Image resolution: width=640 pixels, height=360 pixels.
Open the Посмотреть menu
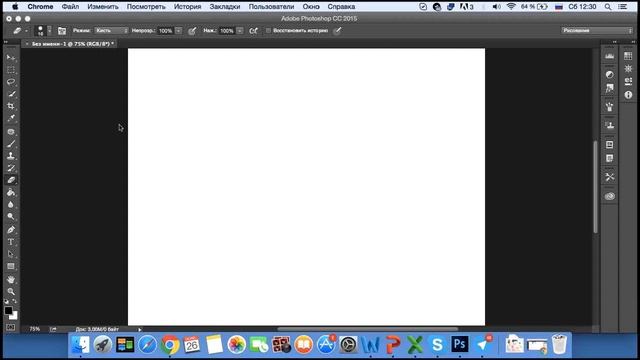pyautogui.click(x=146, y=7)
